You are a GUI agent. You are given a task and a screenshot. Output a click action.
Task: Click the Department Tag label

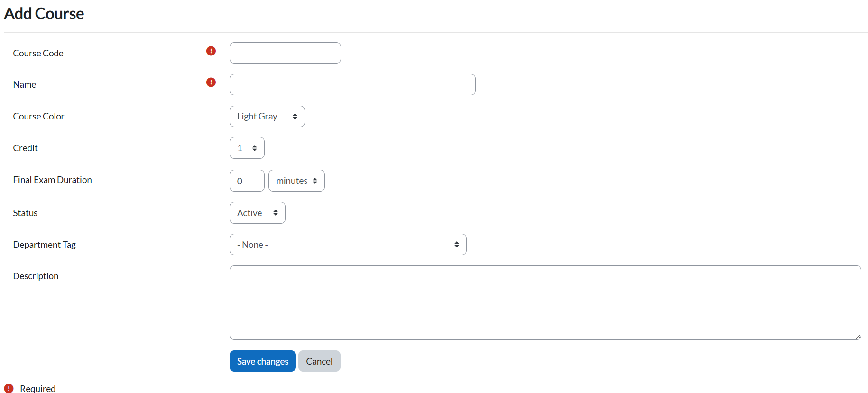pos(44,245)
